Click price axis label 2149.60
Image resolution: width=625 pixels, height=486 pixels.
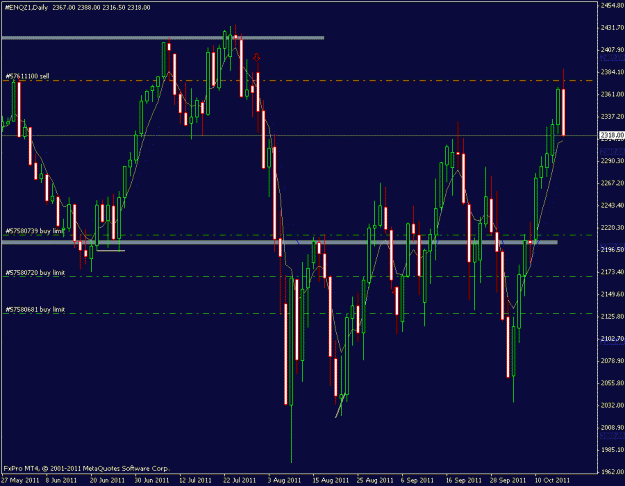coord(612,294)
